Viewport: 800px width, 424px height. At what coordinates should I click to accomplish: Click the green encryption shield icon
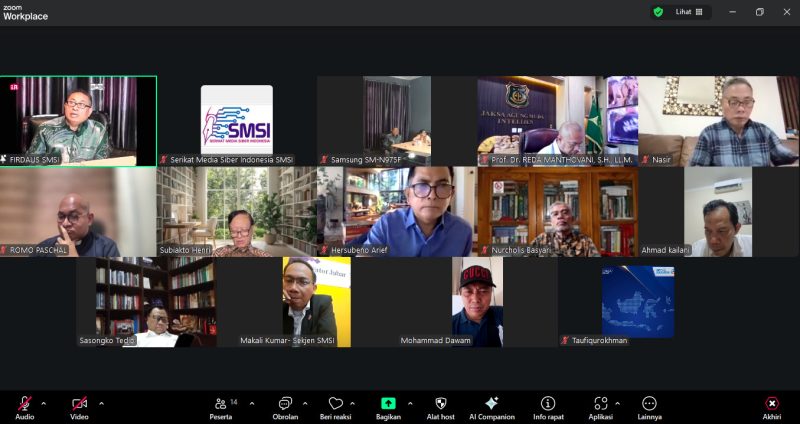[658, 12]
